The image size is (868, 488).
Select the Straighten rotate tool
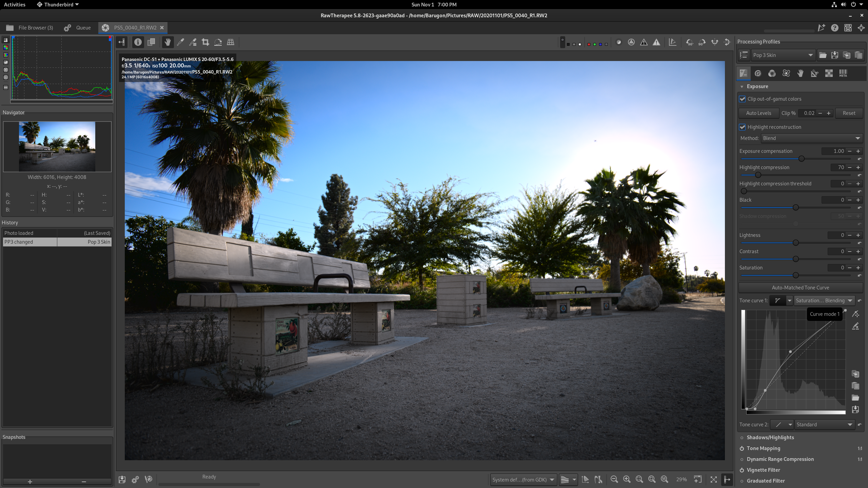(218, 42)
